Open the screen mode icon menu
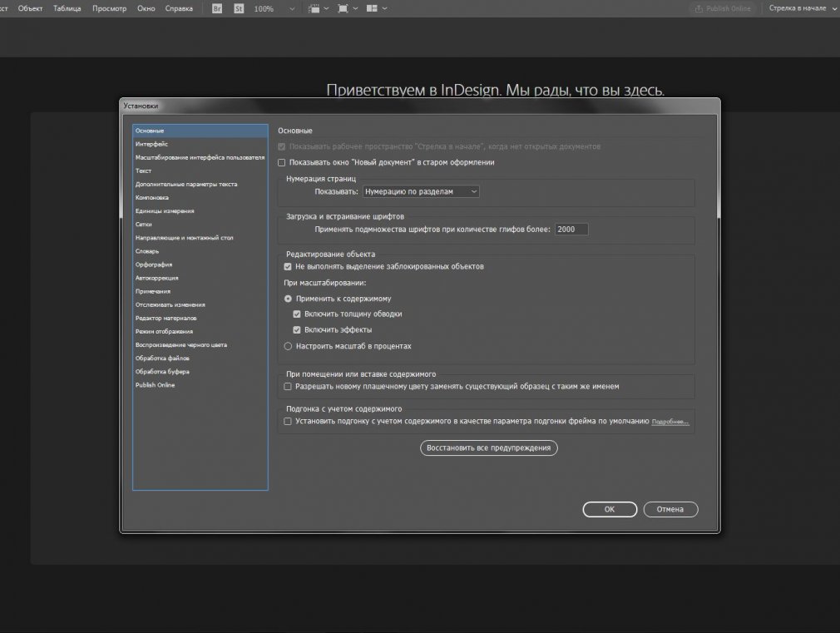The height and width of the screenshot is (633, 840). 347,8
